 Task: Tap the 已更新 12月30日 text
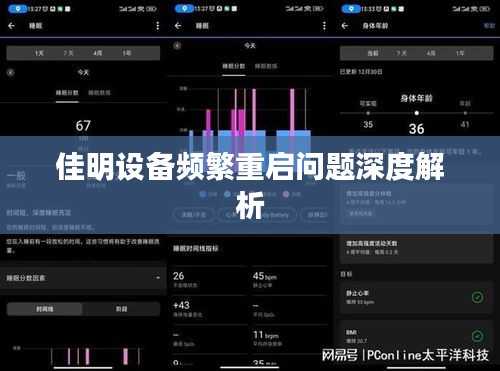click(x=361, y=72)
